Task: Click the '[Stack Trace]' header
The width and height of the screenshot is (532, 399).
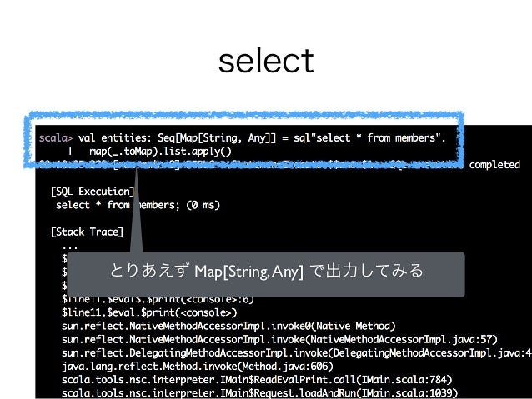Action: tap(87, 232)
